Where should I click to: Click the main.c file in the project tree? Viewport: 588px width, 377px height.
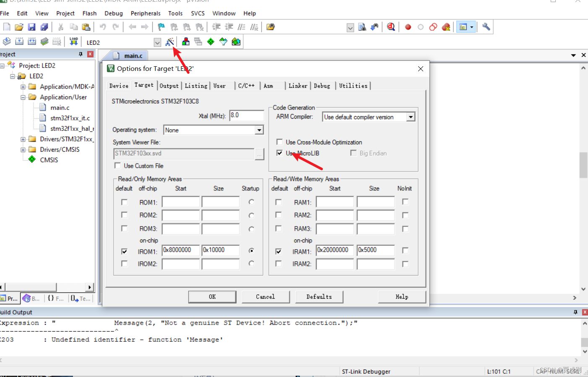coord(60,108)
